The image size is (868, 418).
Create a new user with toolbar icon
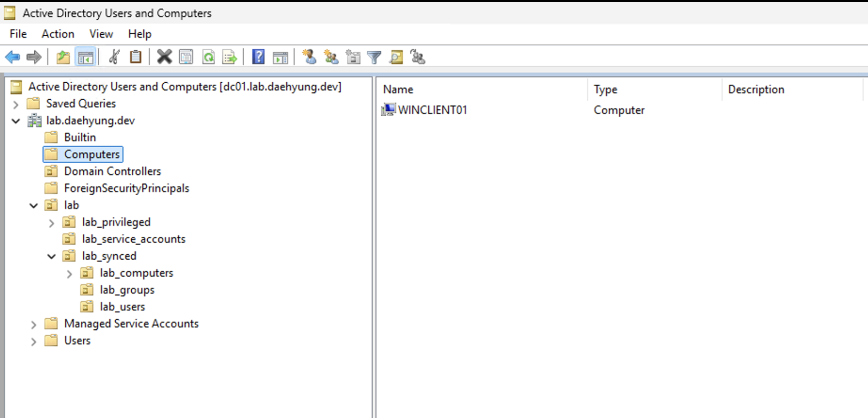pyautogui.click(x=309, y=57)
